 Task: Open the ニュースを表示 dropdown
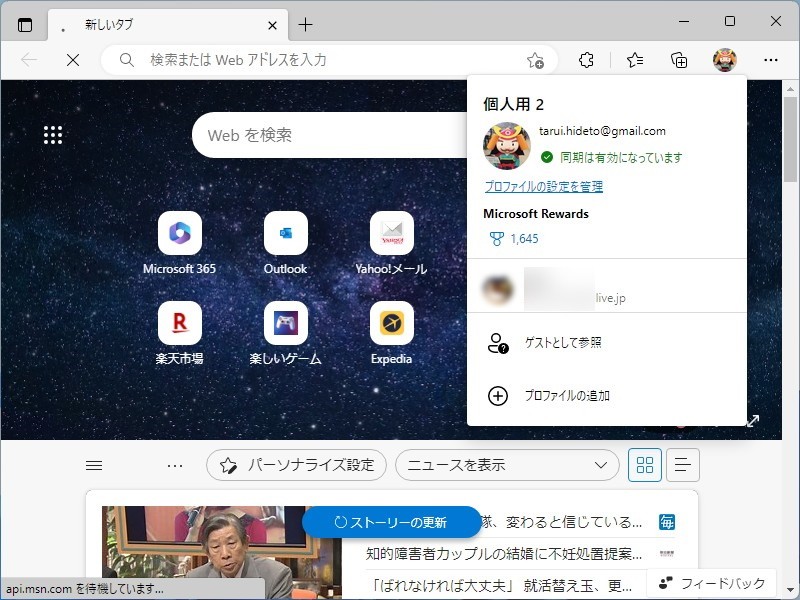click(507, 464)
